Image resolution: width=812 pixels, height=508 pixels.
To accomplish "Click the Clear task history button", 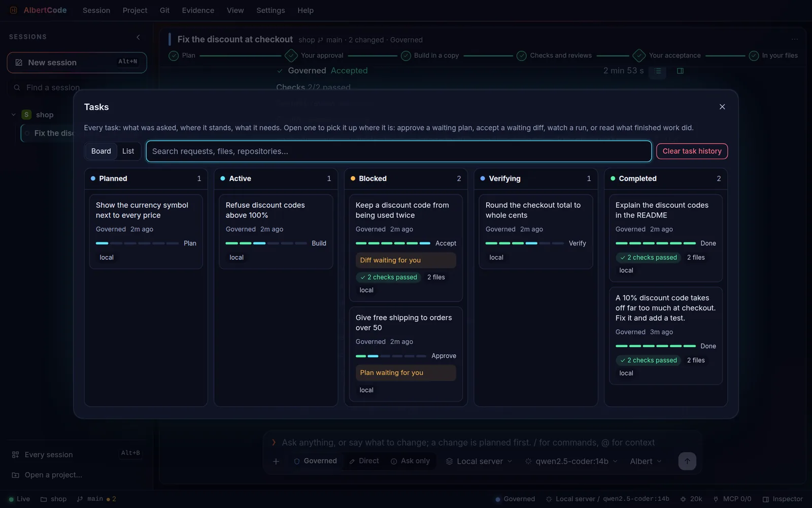I will point(692,151).
